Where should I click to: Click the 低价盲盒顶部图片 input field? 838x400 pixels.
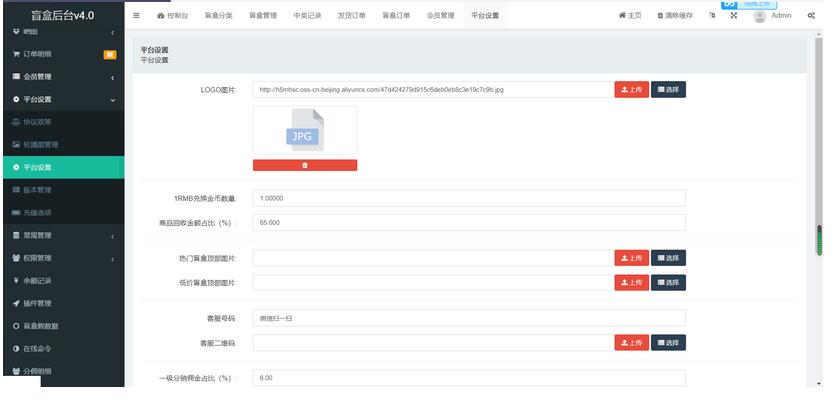[x=433, y=283]
